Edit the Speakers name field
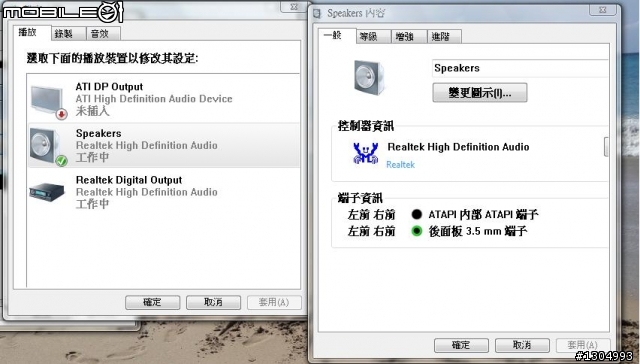640x364 pixels. [520, 68]
